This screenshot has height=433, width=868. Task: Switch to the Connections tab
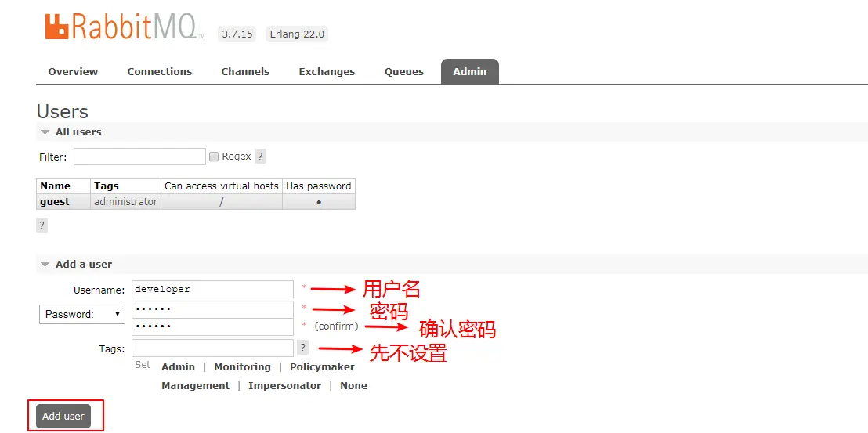click(x=160, y=71)
